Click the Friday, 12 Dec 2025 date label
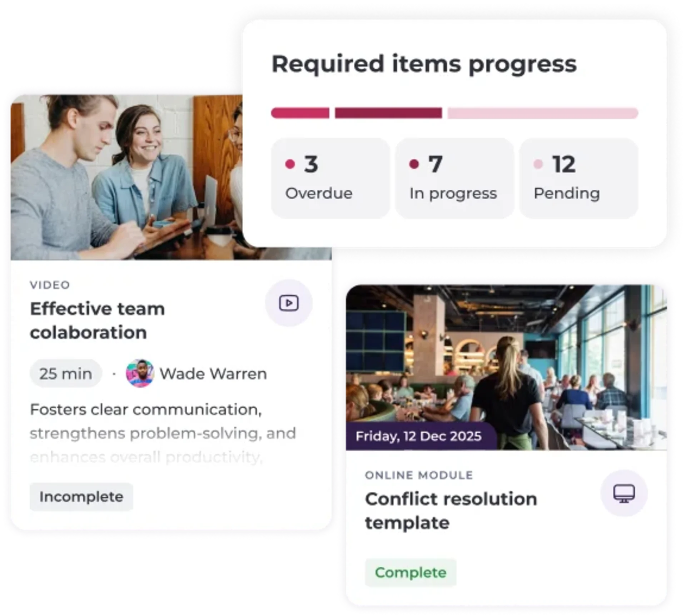The height and width of the screenshot is (616, 686). [x=419, y=436]
